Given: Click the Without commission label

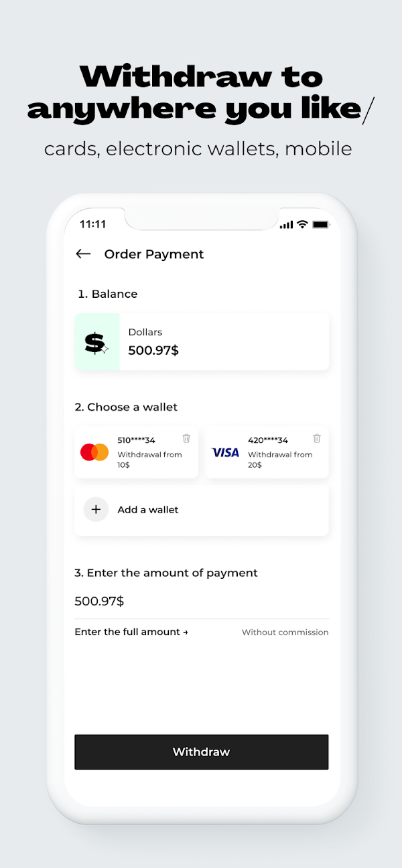Looking at the screenshot, I should point(285,632).
